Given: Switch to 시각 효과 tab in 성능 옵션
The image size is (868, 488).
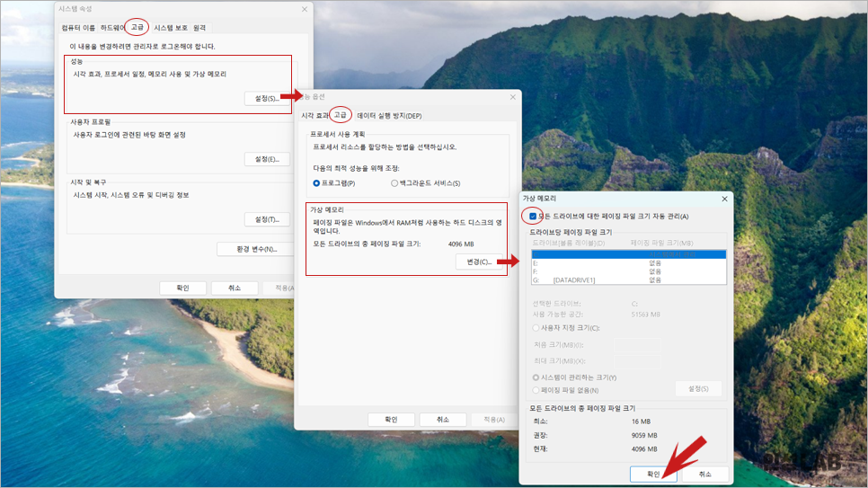Looking at the screenshot, I should click(314, 116).
